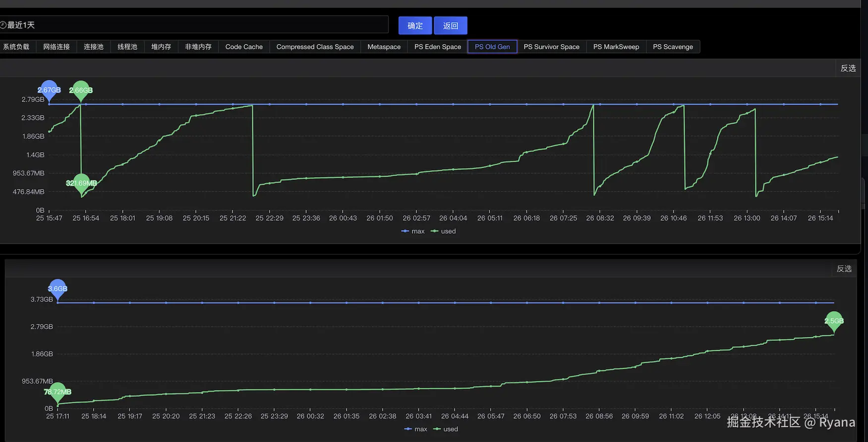
Task: Click the 26 13:00 axis label in upper chart
Action: [x=747, y=218]
